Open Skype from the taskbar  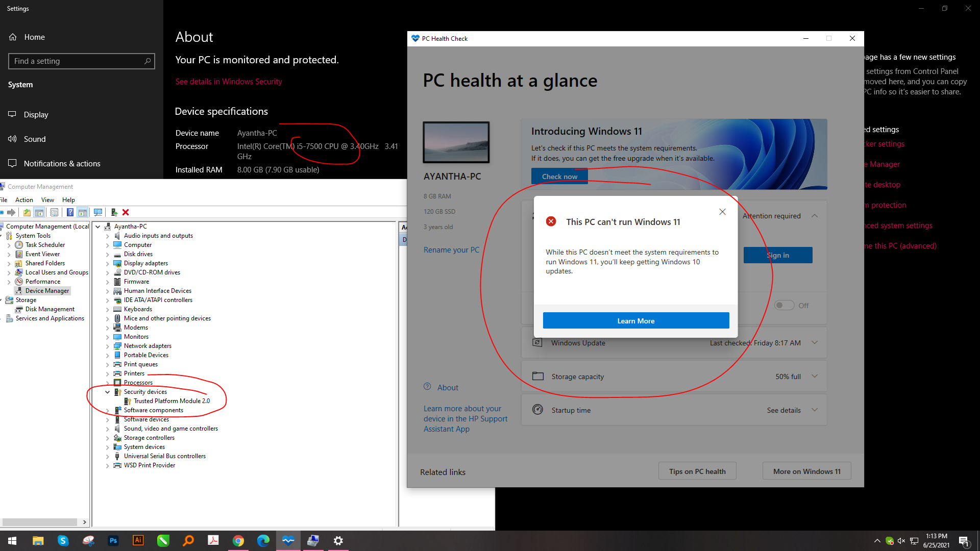[x=63, y=541]
